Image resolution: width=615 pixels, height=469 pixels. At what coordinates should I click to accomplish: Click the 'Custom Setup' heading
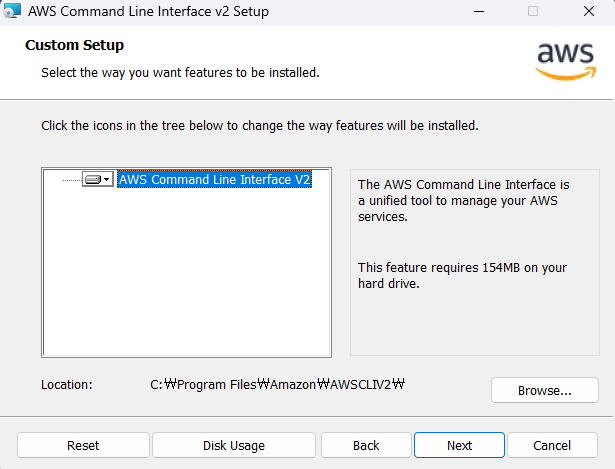75,45
